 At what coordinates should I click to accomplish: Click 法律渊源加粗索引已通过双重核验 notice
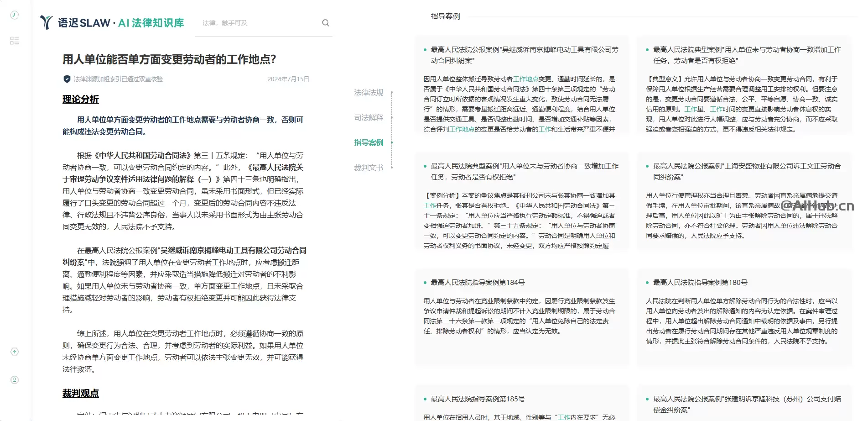coord(118,79)
